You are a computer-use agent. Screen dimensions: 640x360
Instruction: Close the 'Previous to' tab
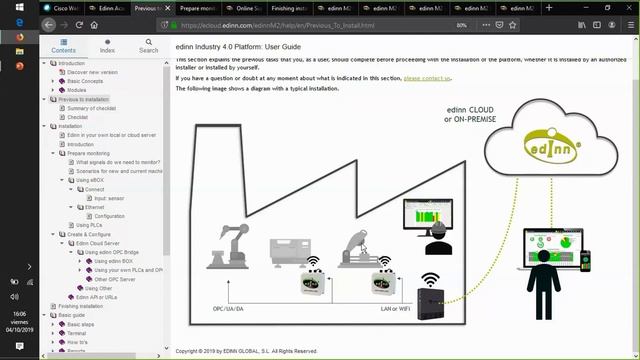(168, 8)
